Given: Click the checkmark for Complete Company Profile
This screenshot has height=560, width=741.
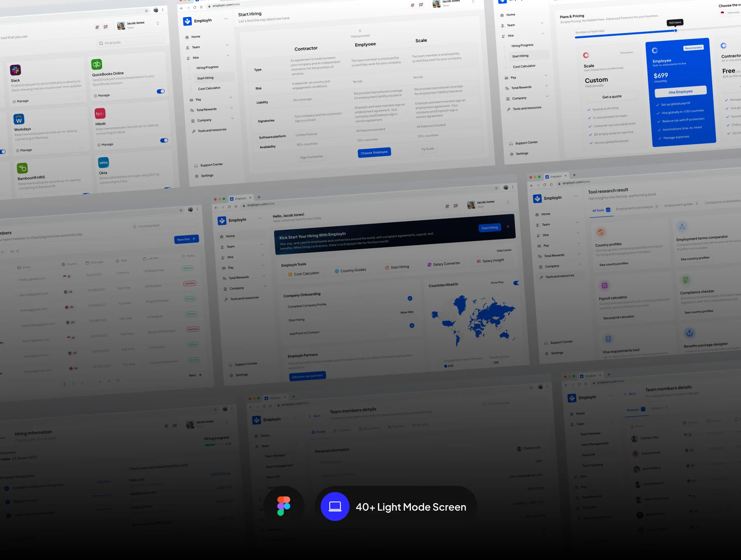Looking at the screenshot, I should pos(410,299).
